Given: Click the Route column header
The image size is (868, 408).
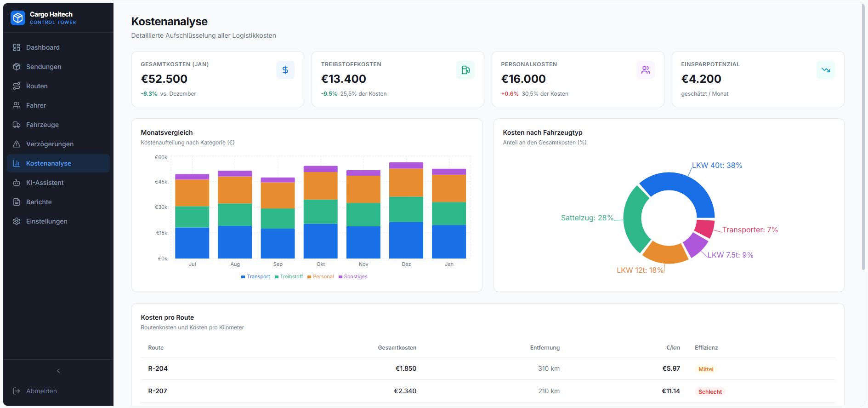Looking at the screenshot, I should tap(156, 348).
